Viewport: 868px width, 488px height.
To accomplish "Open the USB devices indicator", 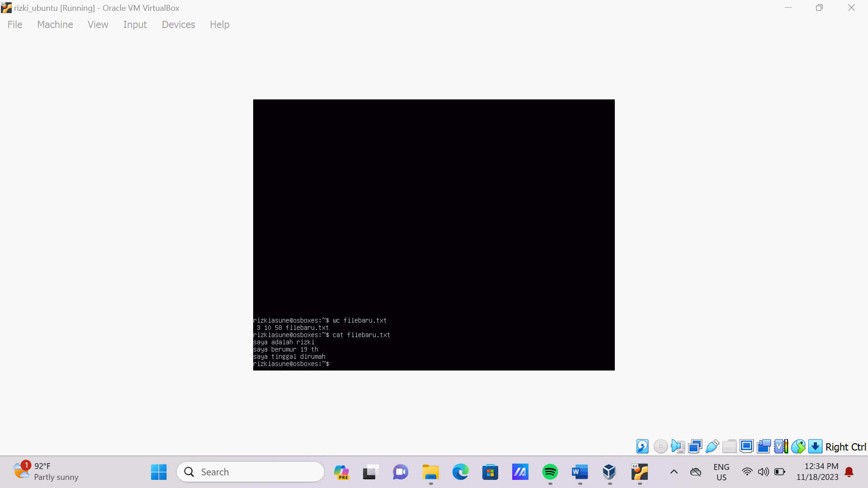I will pyautogui.click(x=712, y=446).
